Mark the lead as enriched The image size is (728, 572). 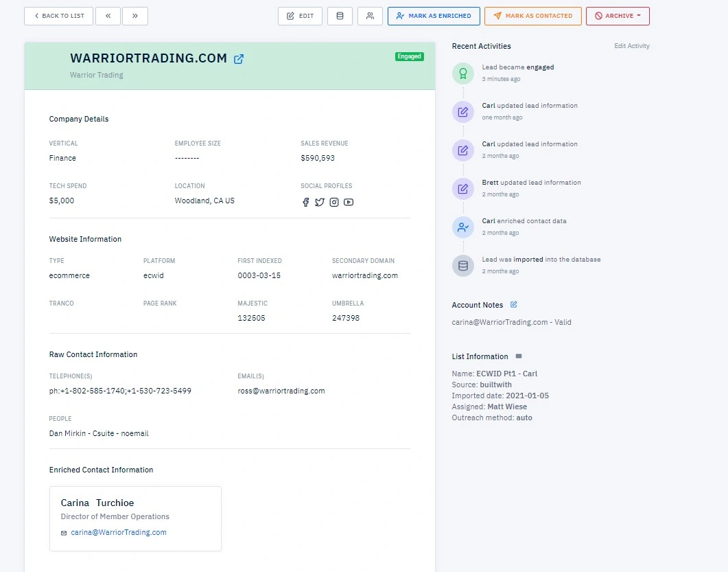click(x=434, y=16)
